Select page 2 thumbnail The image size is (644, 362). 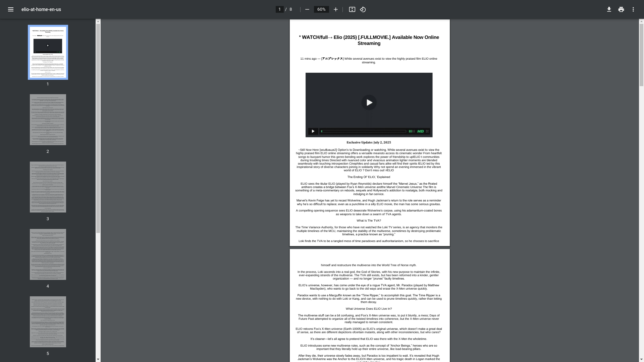[x=48, y=120]
